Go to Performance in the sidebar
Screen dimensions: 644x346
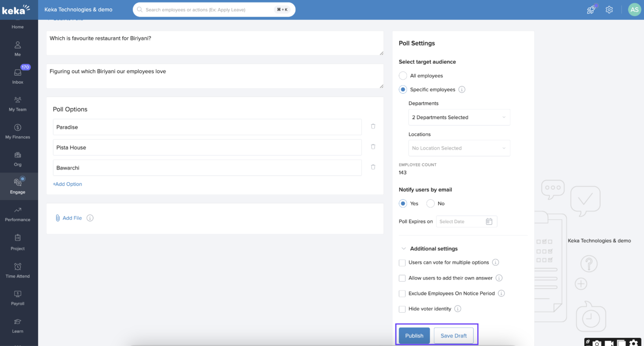tap(18, 214)
